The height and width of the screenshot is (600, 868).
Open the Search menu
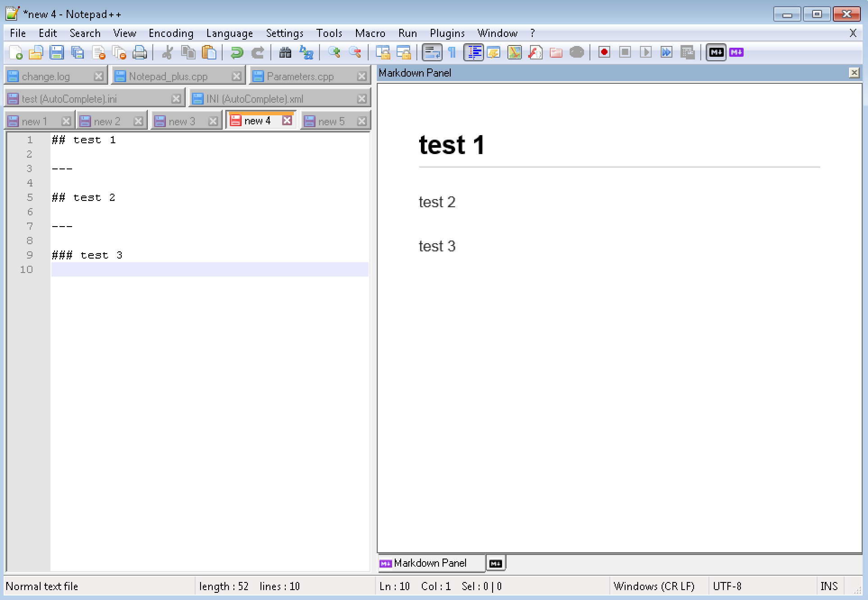[x=85, y=33]
